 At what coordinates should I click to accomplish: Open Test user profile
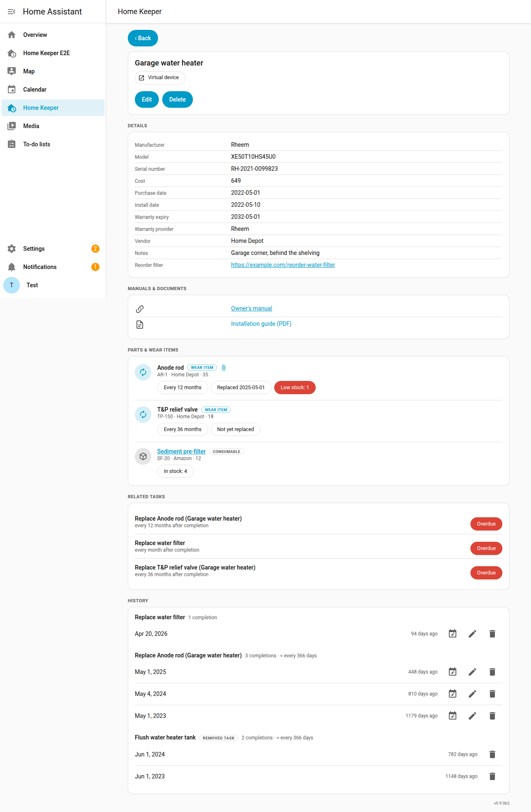[53, 285]
